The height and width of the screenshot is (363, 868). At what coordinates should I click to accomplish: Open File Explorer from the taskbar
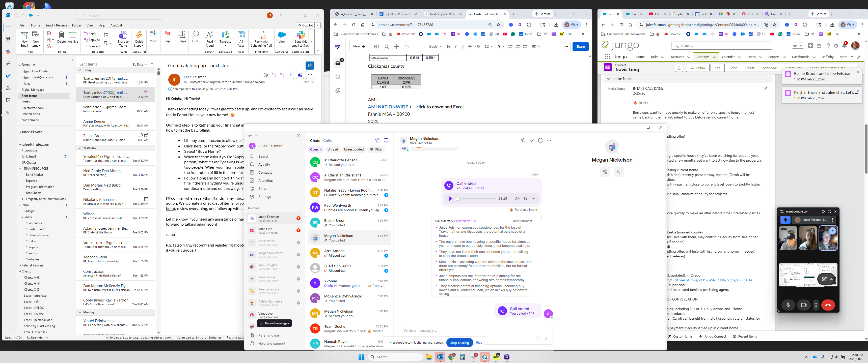tap(429, 357)
